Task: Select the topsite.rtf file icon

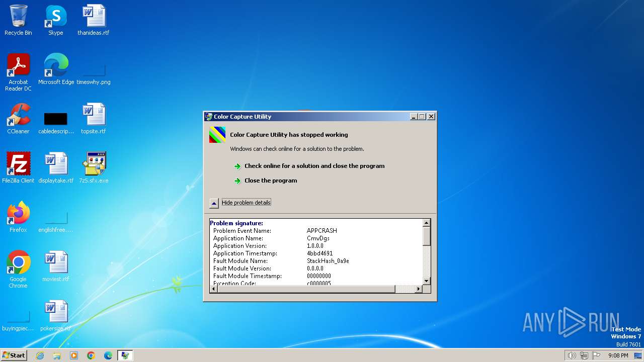Action: (x=94, y=119)
